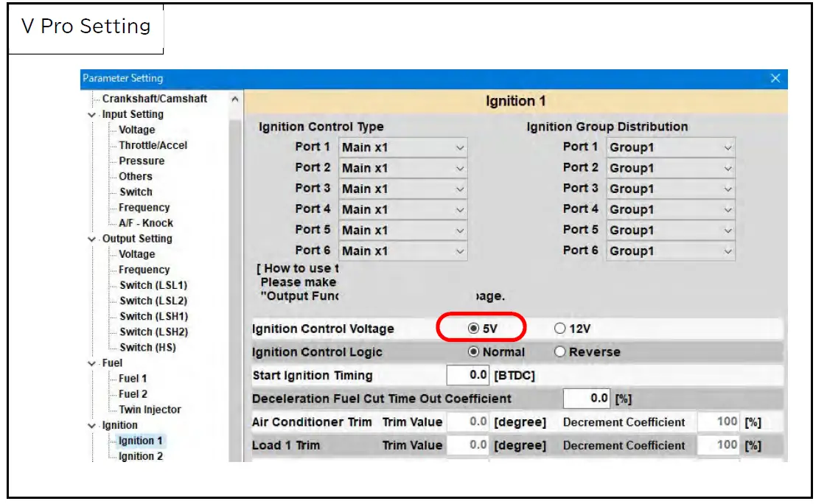Open Switch (LSH2) settings

pos(153,332)
